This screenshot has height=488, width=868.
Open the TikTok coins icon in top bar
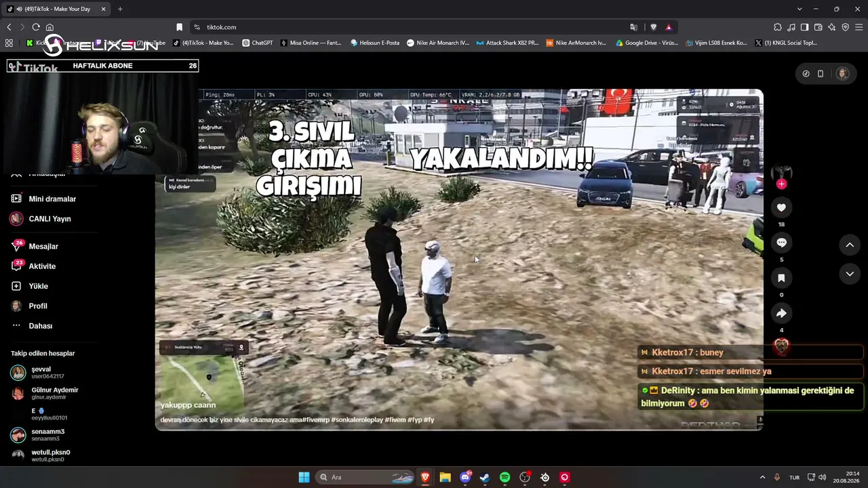pyautogui.click(x=806, y=74)
